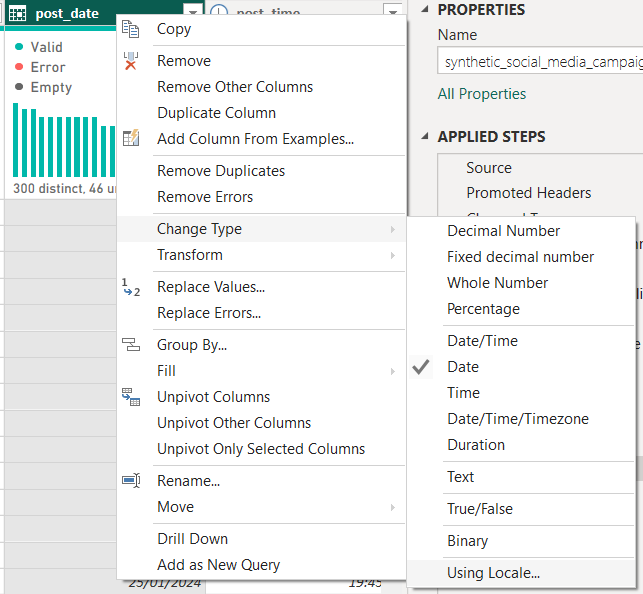Click the red X Remove icon
The image size is (643, 594).
click(131, 61)
